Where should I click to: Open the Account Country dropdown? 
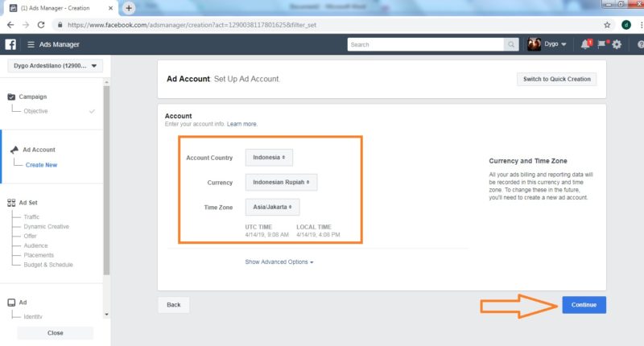click(269, 158)
